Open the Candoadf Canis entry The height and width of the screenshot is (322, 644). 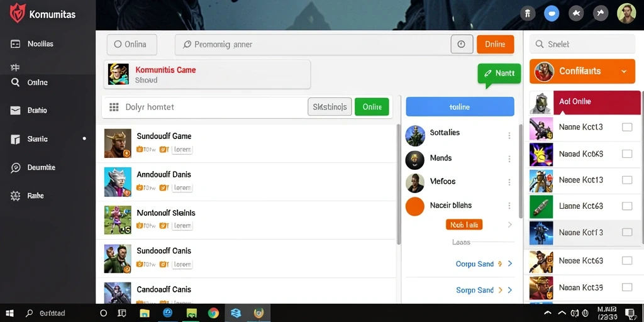pyautogui.click(x=247, y=292)
